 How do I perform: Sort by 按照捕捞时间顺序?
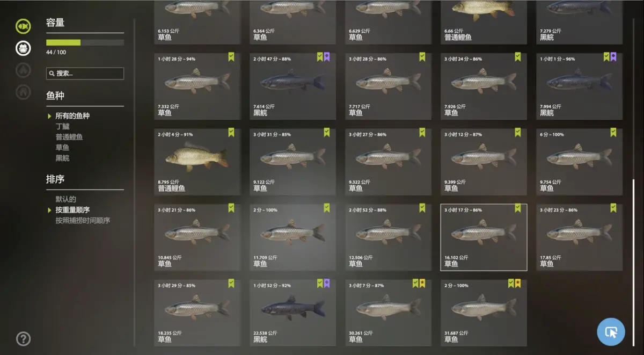click(x=83, y=221)
